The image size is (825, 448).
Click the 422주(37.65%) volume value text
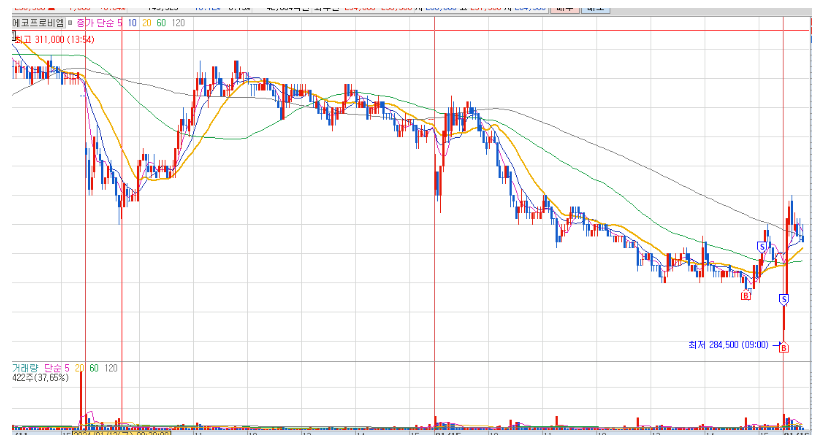41,377
